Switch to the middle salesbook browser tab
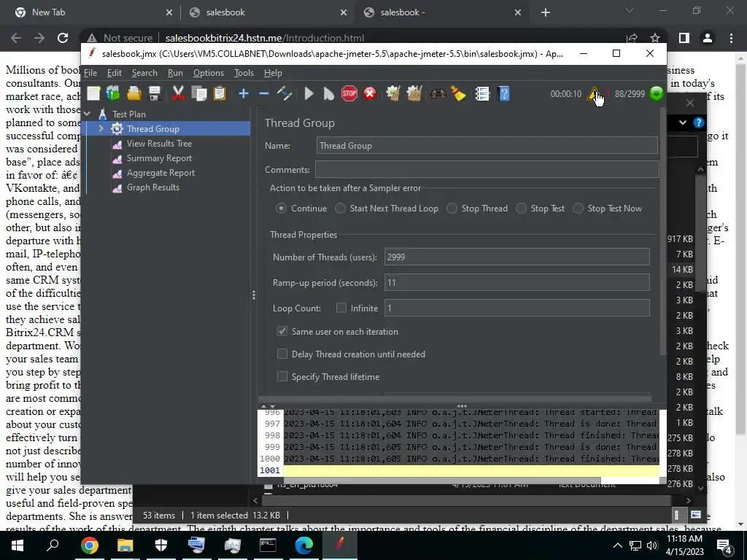The image size is (747, 560). click(x=266, y=12)
